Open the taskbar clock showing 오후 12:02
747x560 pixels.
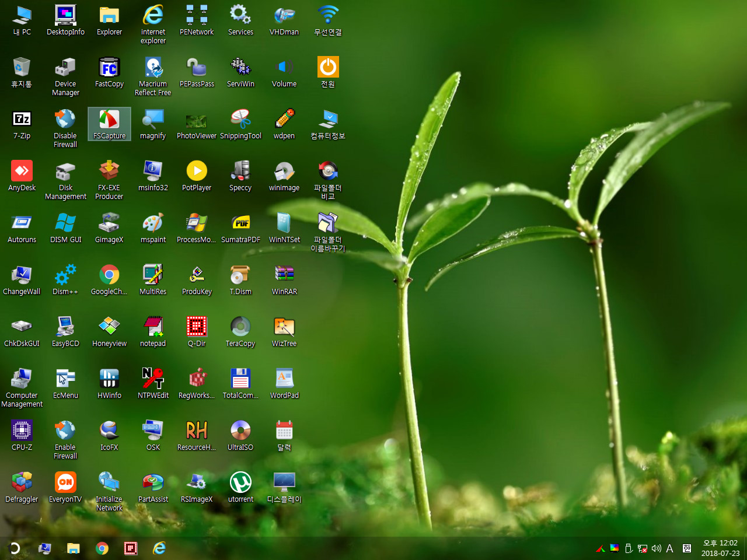pos(720,548)
